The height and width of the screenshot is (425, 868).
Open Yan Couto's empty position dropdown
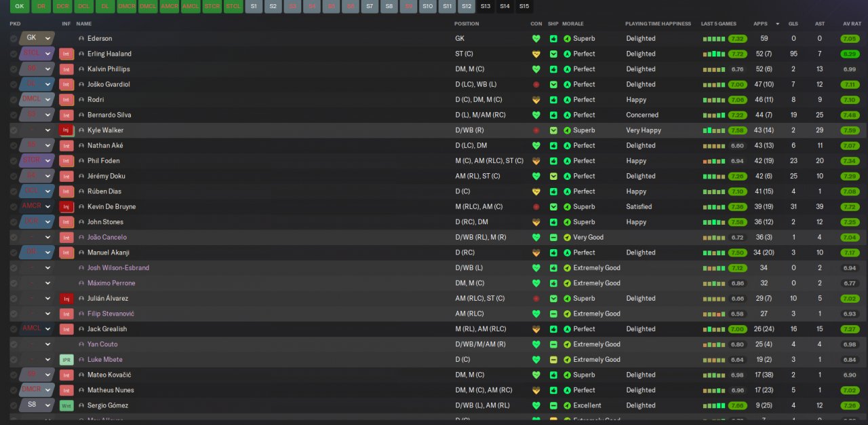tap(37, 344)
